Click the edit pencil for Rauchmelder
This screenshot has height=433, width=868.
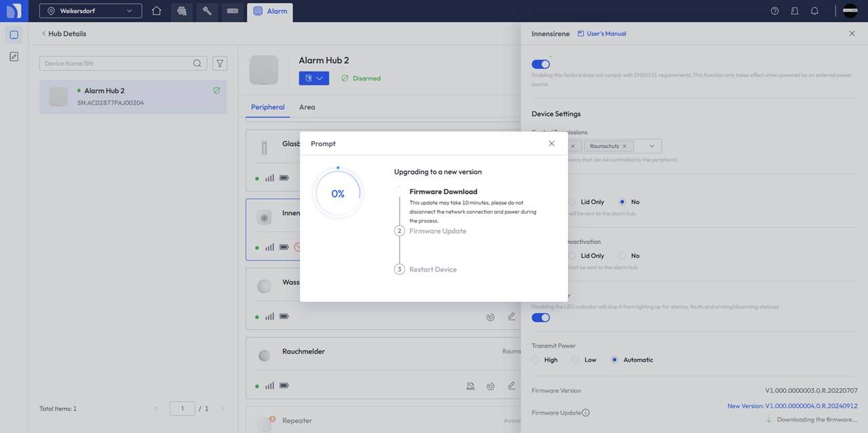512,386
